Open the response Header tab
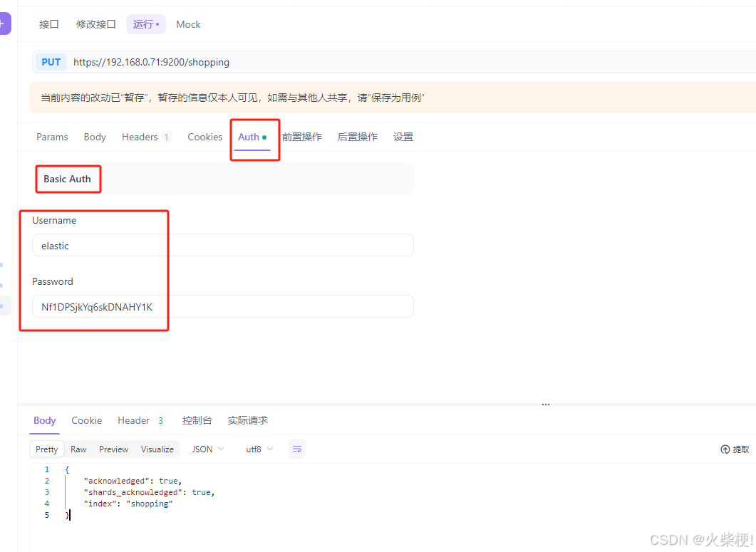756x552 pixels. [x=141, y=420]
